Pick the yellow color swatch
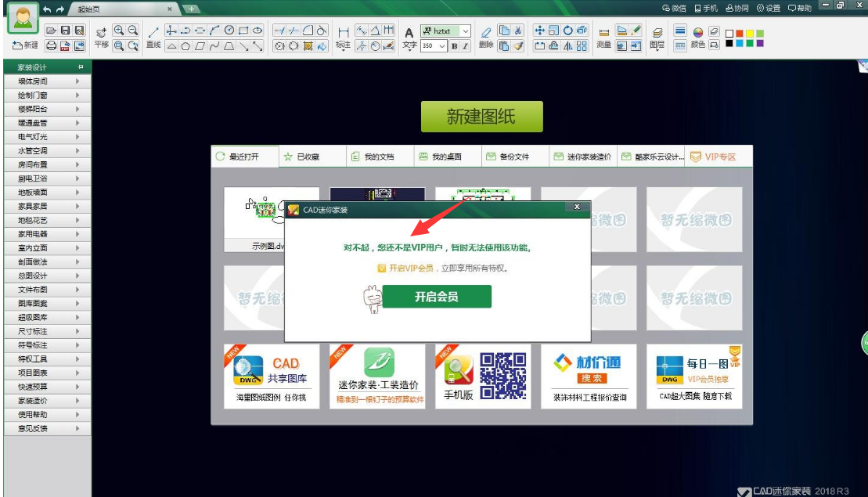The width and height of the screenshot is (868, 497). pyautogui.click(x=750, y=34)
